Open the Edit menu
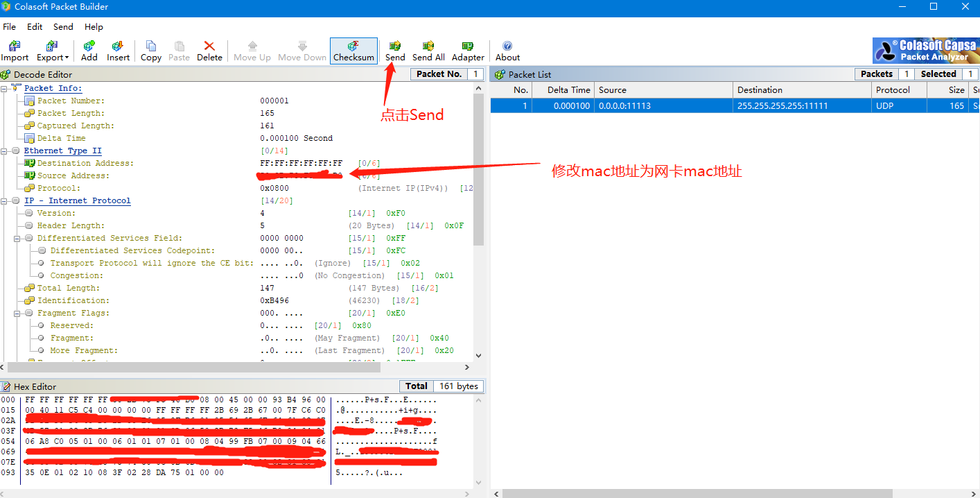The height and width of the screenshot is (498, 980). (34, 26)
